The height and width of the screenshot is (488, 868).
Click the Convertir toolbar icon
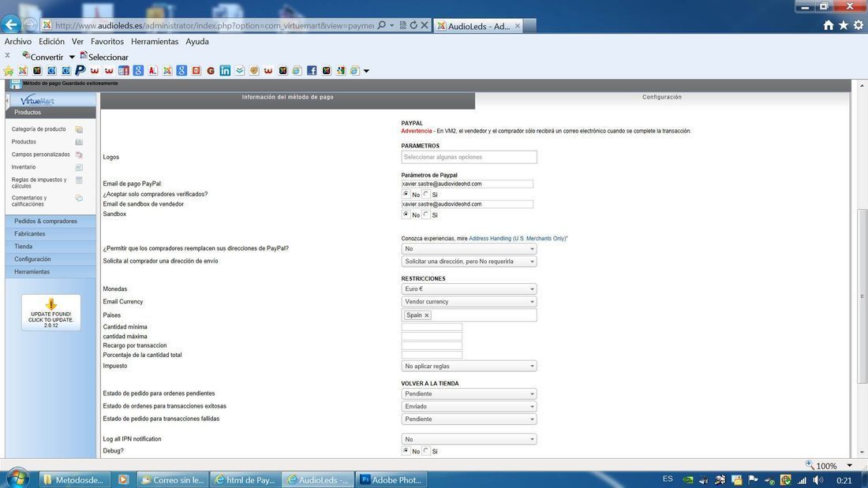pos(26,55)
